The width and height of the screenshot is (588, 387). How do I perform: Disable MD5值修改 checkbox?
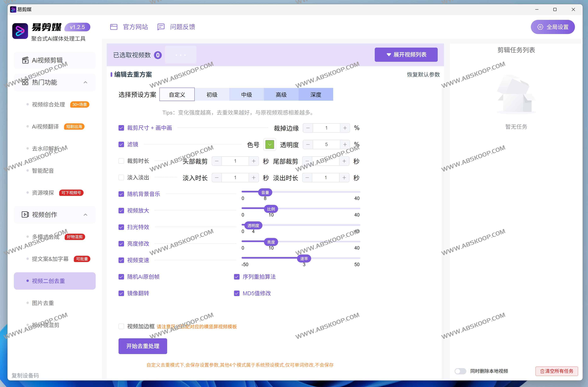(x=236, y=293)
